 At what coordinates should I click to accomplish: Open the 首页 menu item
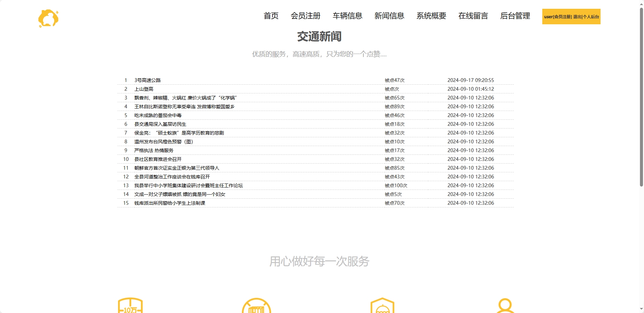pyautogui.click(x=271, y=16)
